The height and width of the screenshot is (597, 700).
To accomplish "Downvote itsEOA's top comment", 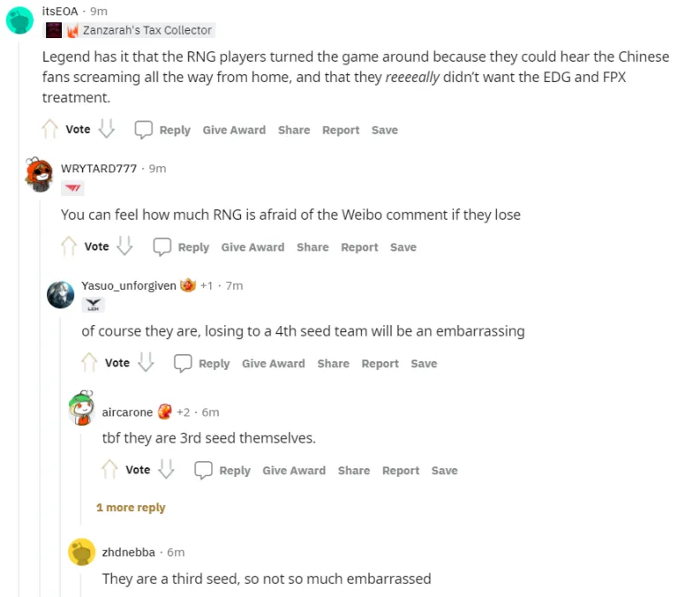I will coord(107,129).
